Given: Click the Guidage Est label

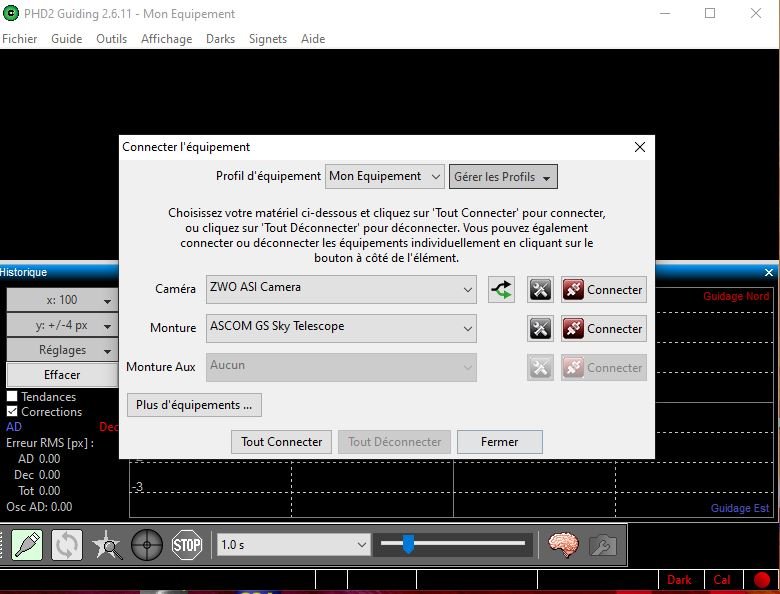Looking at the screenshot, I should (740, 508).
